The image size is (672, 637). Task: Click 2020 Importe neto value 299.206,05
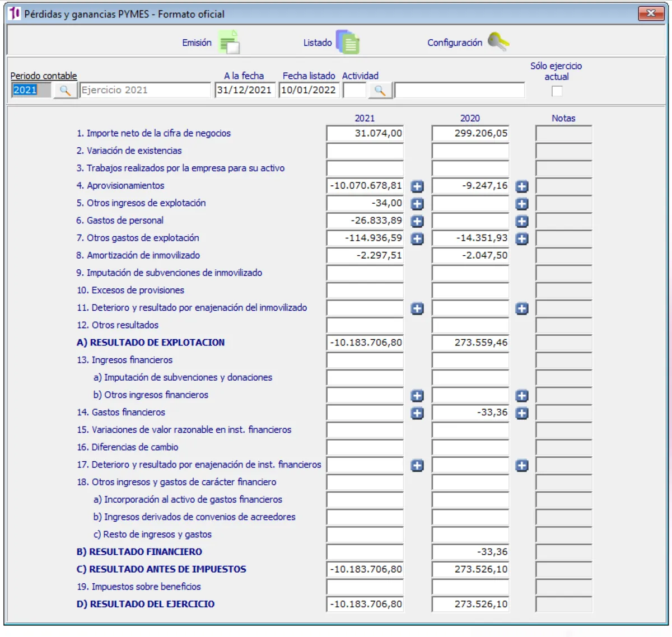[x=470, y=133]
